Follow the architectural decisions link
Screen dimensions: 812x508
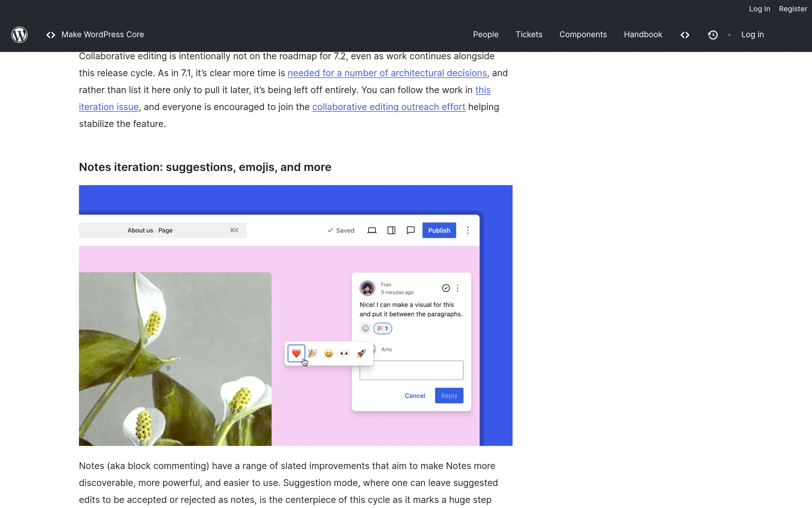click(387, 73)
